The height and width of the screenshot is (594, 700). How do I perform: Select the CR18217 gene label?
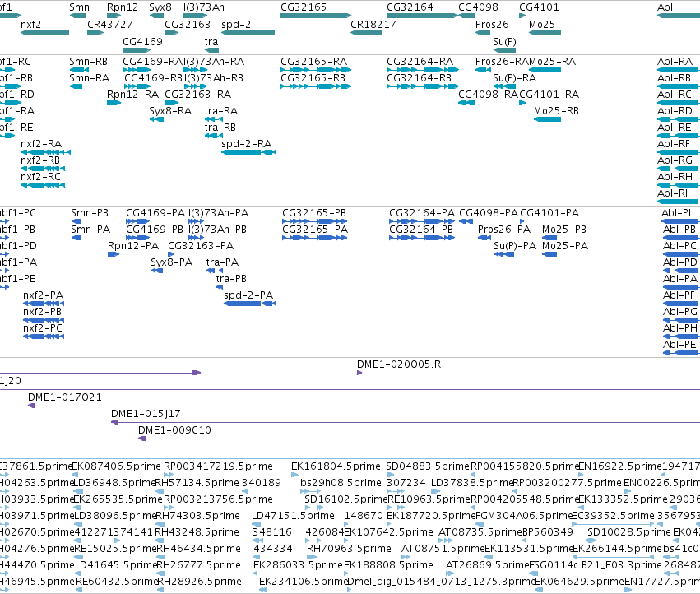click(x=373, y=25)
